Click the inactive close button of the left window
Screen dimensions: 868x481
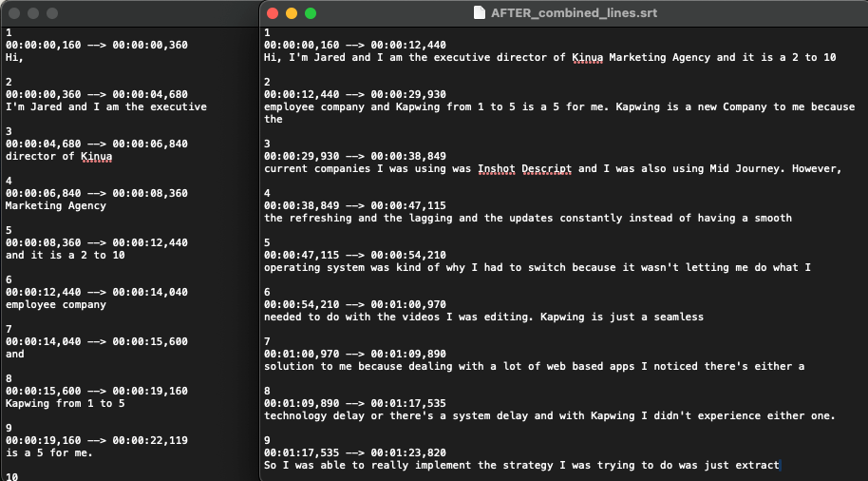coord(14,13)
